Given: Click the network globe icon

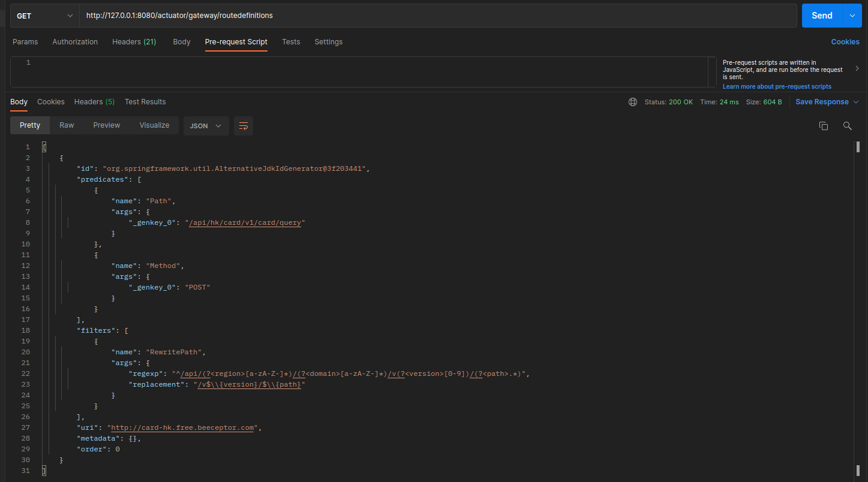Looking at the screenshot, I should [x=633, y=102].
